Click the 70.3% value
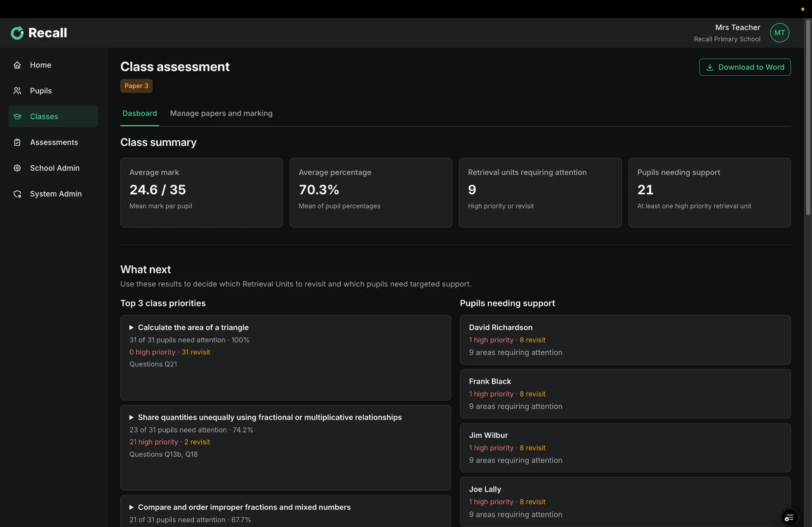Viewport: 812px width, 527px height. 319,190
